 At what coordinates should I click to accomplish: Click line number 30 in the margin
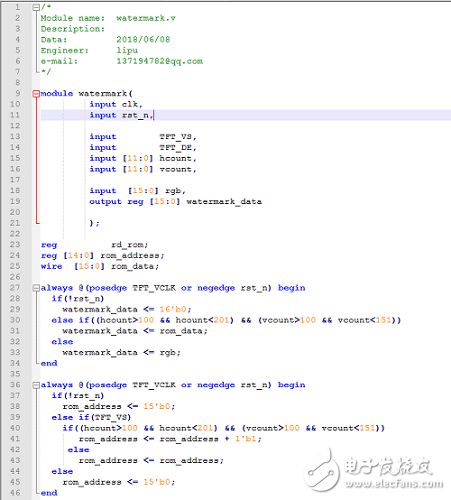click(x=15, y=320)
